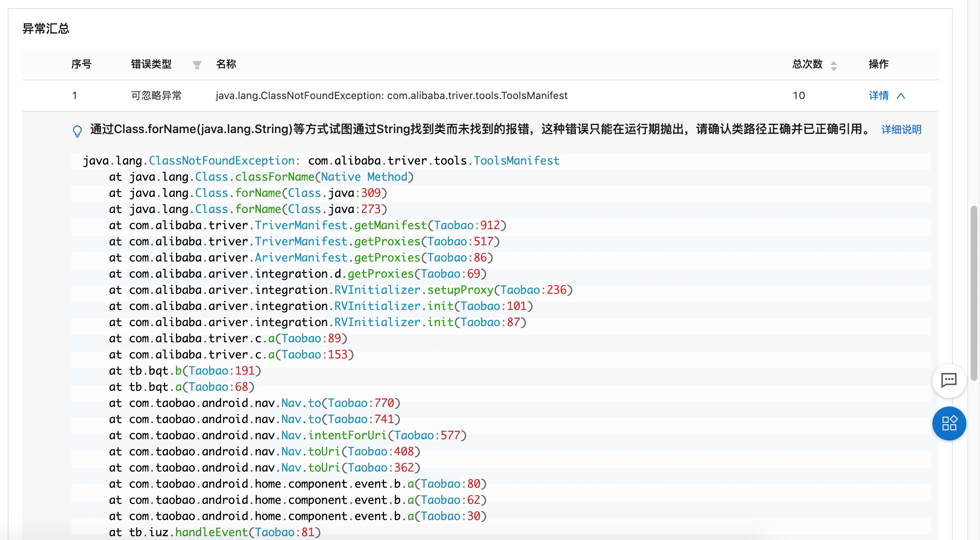The height and width of the screenshot is (540, 980).
Task: Click the tb.bqt.b(Taobao:191) line
Action: tap(185, 371)
